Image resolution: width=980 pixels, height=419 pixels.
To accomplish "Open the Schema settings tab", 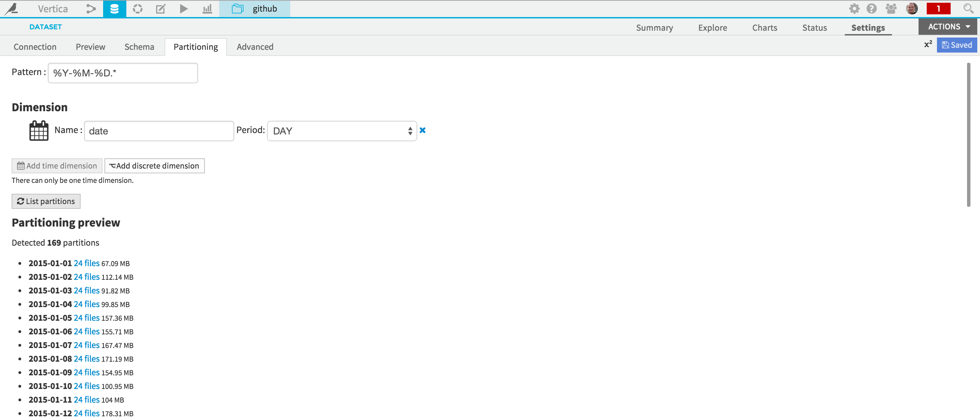I will (x=139, y=47).
